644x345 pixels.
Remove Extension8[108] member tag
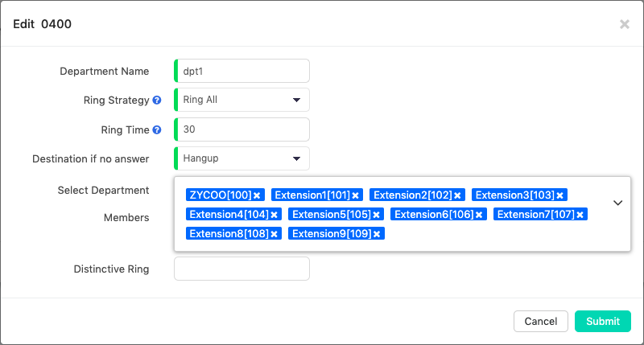(x=274, y=234)
